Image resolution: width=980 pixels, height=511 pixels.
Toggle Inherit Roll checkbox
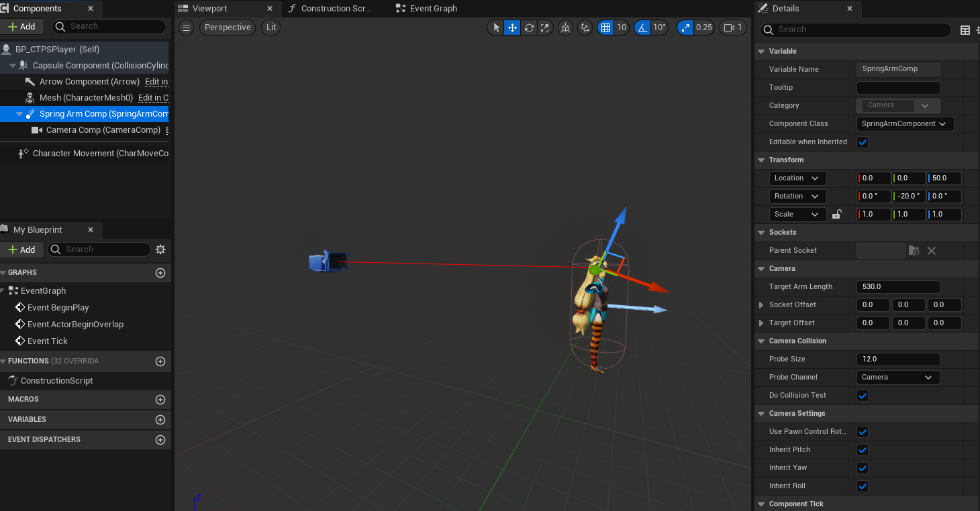[x=863, y=486]
